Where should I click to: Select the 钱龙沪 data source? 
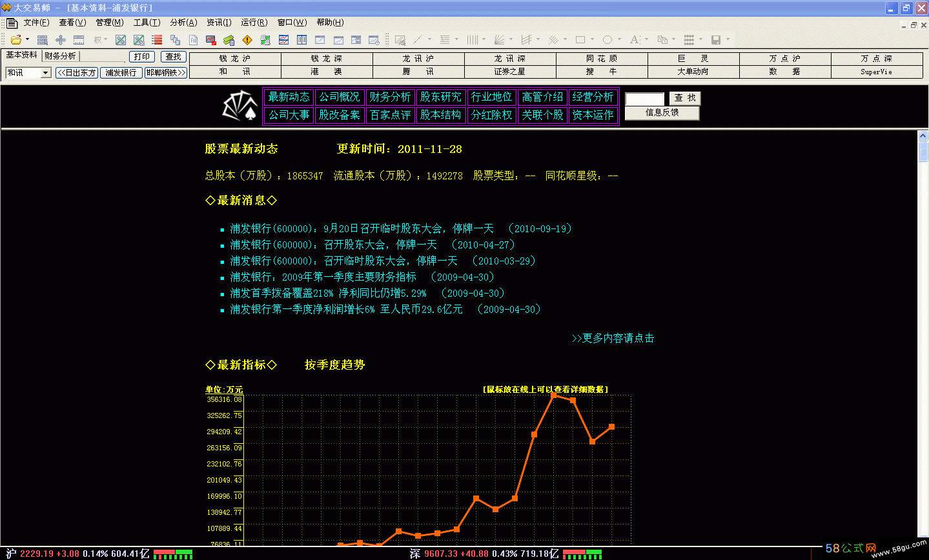tap(235, 59)
